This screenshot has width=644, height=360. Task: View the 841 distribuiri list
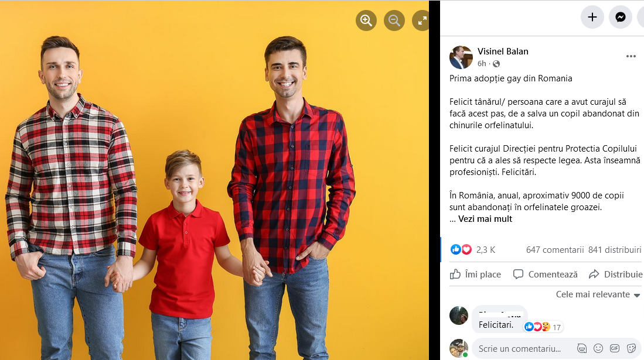click(x=615, y=249)
